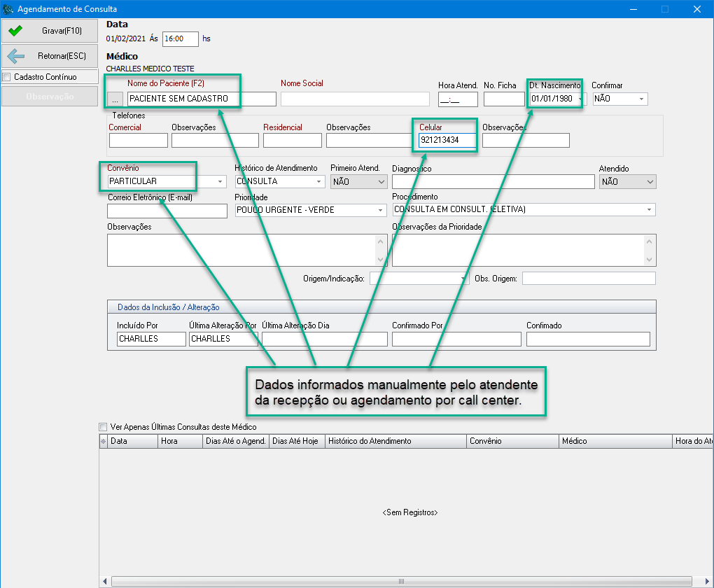This screenshot has height=588, width=714.
Task: Click the Nome do Paciente field
Action: (202, 99)
